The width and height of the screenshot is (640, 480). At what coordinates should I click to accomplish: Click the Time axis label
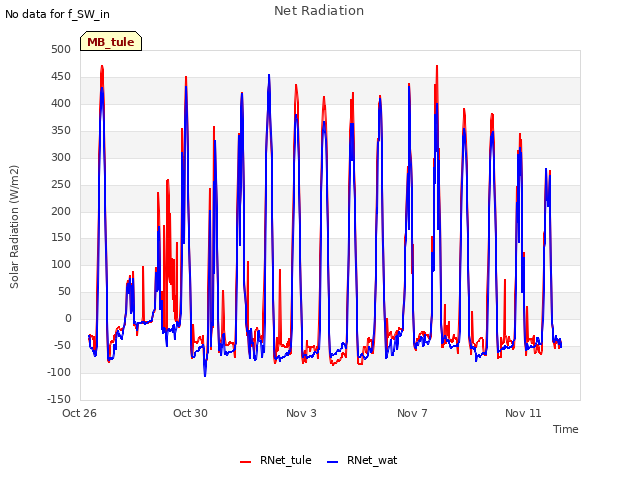click(x=566, y=429)
